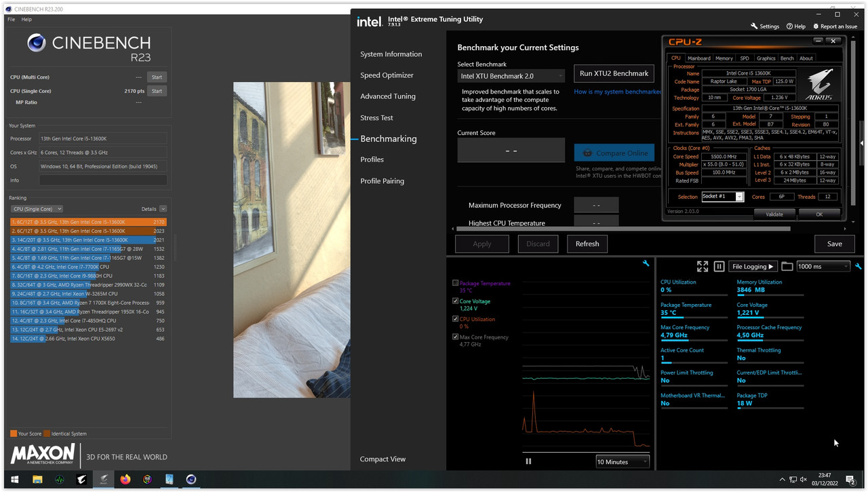The image size is (868, 492).
Task: Open 1000 ms polling interval dropdown
Action: [823, 267]
